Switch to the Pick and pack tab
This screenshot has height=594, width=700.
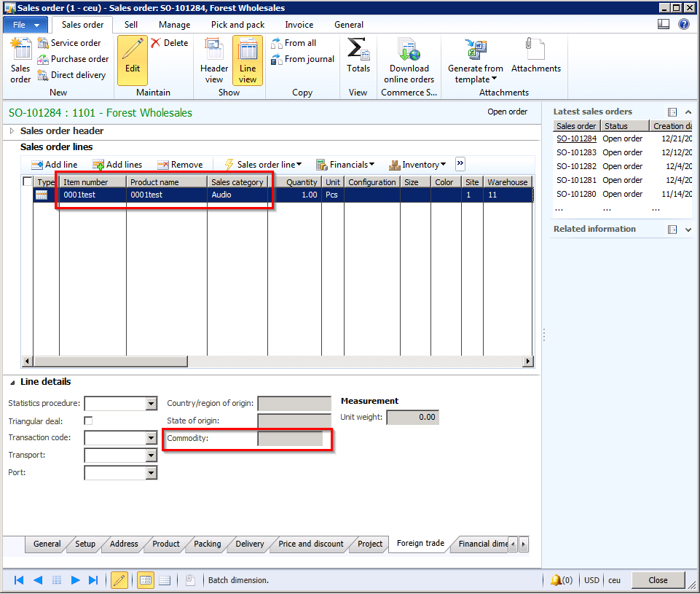[x=237, y=25]
